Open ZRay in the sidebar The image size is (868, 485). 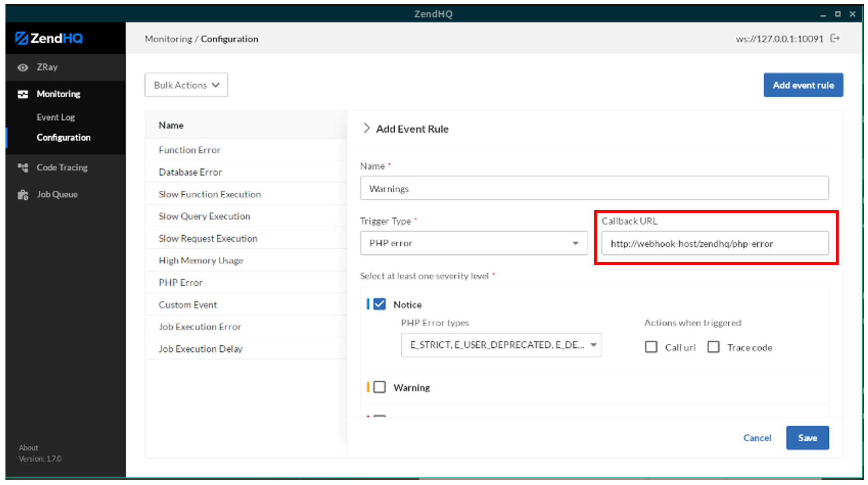[x=47, y=67]
